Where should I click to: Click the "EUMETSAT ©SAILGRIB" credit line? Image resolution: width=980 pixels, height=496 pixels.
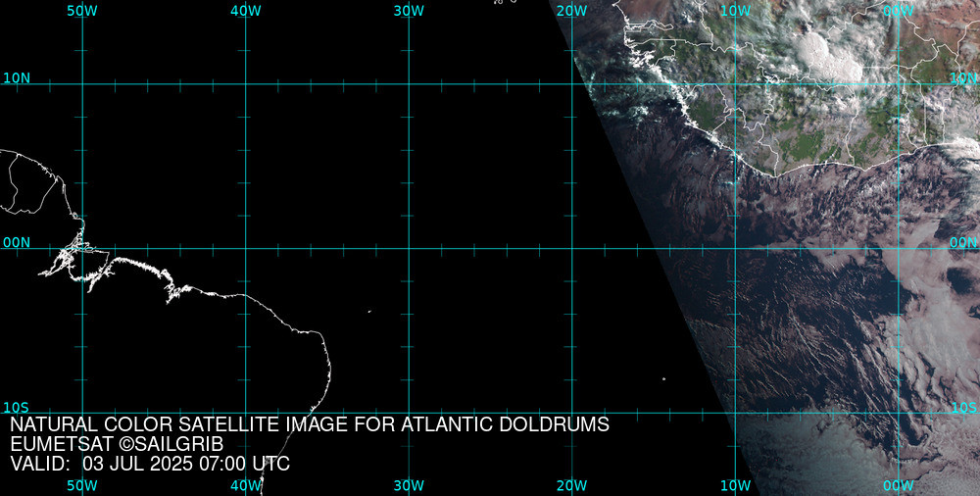pos(117,444)
